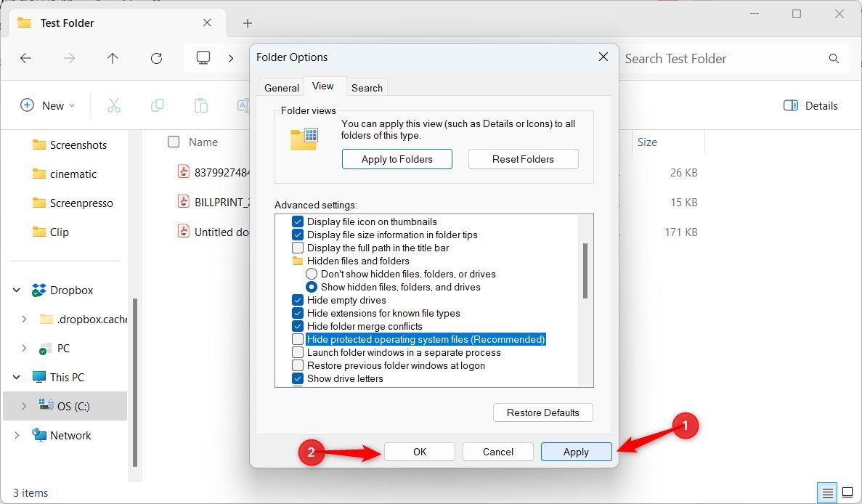862x504 pixels.
Task: Click Restore Defaults button
Action: [542, 412]
